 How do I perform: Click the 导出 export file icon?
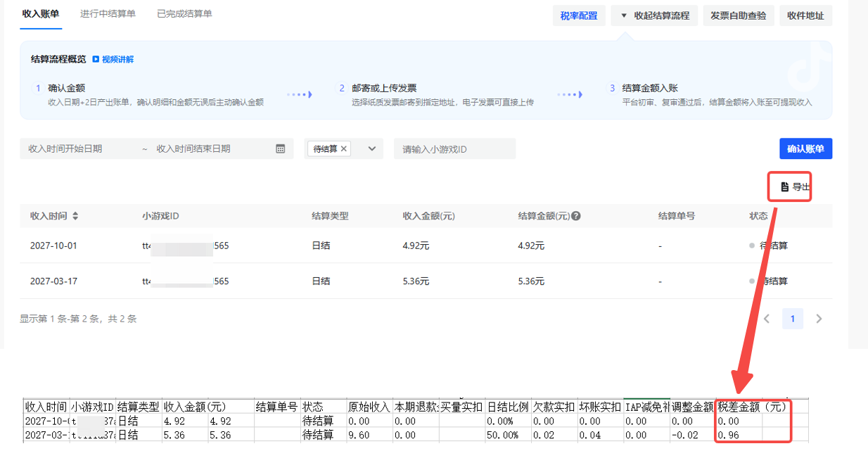[x=784, y=187]
